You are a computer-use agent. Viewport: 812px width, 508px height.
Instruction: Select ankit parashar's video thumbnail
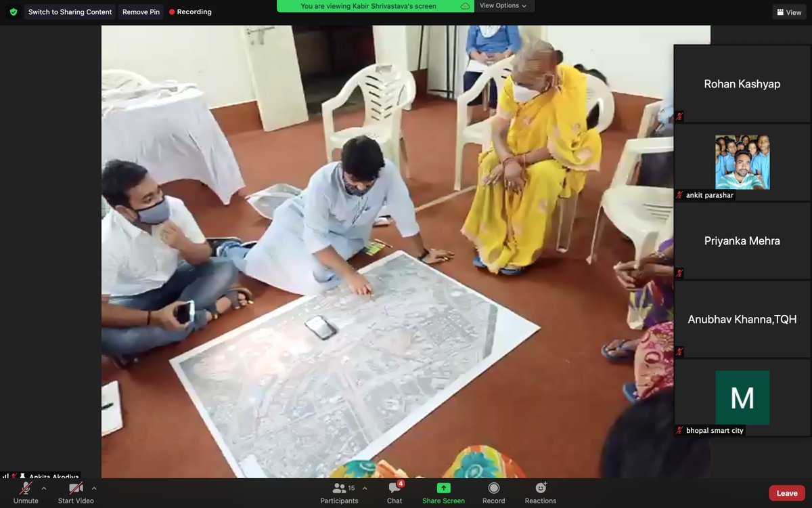pyautogui.click(x=742, y=163)
